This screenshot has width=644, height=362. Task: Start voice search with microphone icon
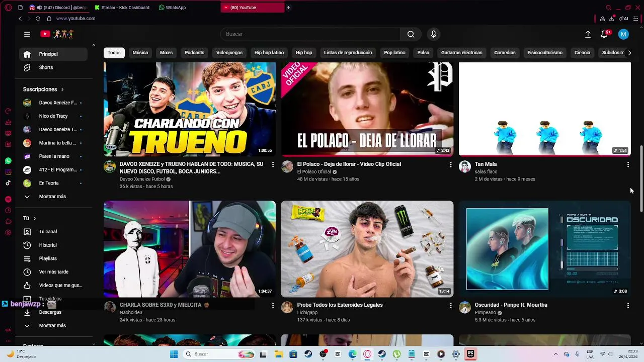click(x=434, y=34)
